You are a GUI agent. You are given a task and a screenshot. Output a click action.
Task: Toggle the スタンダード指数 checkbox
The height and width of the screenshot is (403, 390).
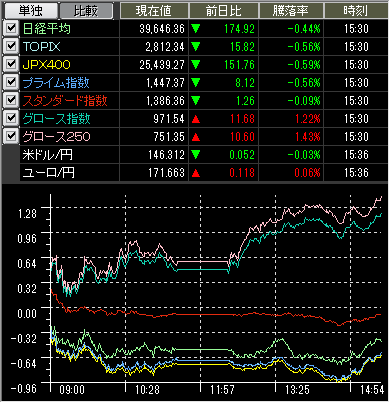[x=11, y=100]
